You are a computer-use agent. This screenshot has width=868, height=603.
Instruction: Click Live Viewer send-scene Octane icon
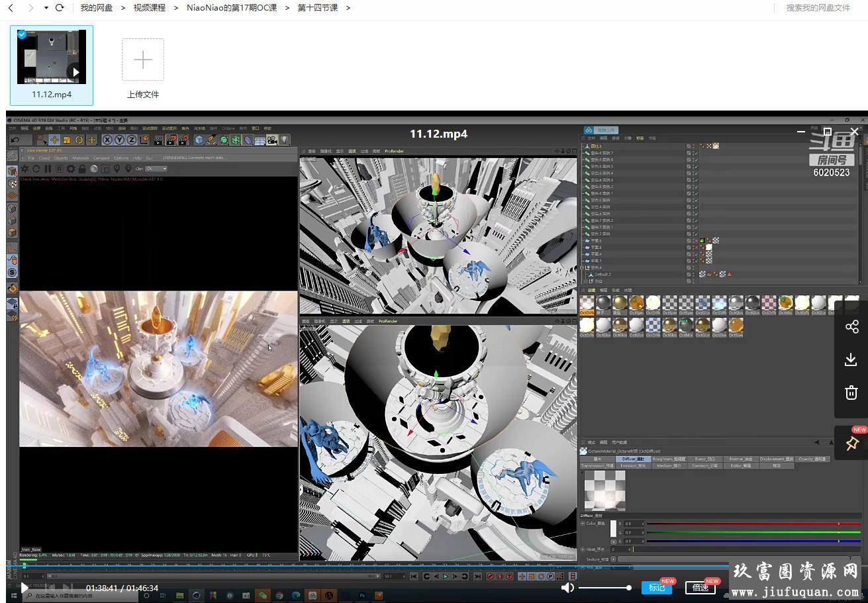point(24,168)
